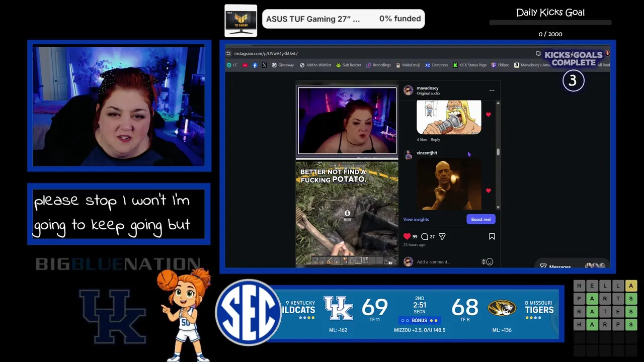The height and width of the screenshot is (362, 644).
Task: Click the MIZZOU +2.5, O/U 148.5 line
Action: [420, 330]
